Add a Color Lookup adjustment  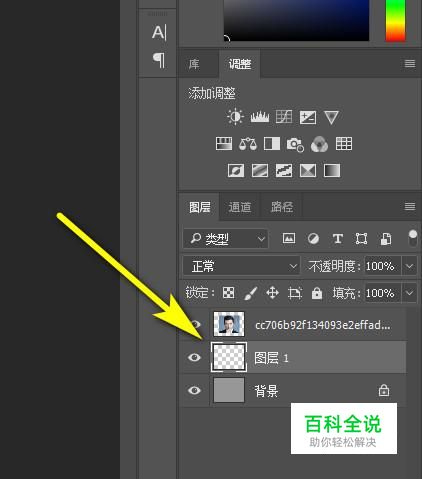pos(344,144)
